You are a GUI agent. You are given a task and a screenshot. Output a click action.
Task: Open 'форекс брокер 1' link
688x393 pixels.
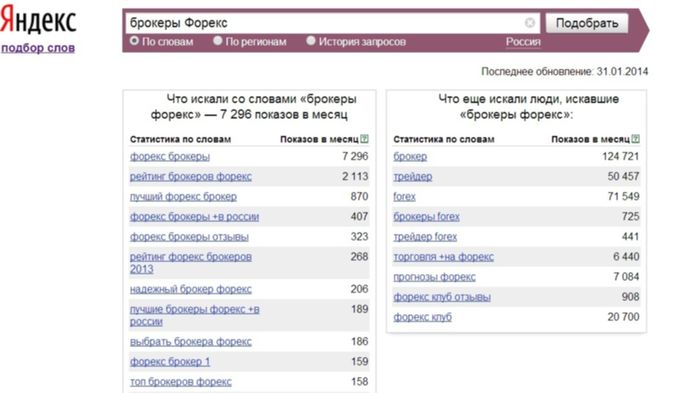170,362
